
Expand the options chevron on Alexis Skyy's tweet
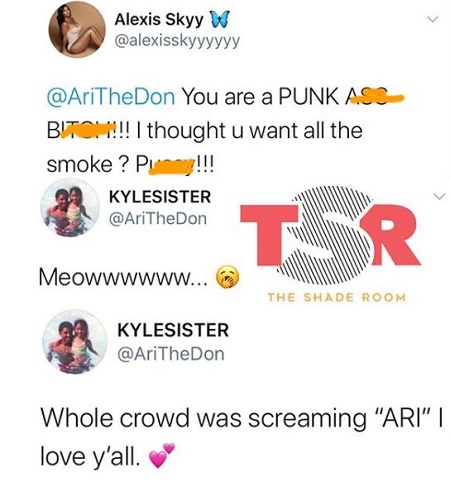pos(432,20)
